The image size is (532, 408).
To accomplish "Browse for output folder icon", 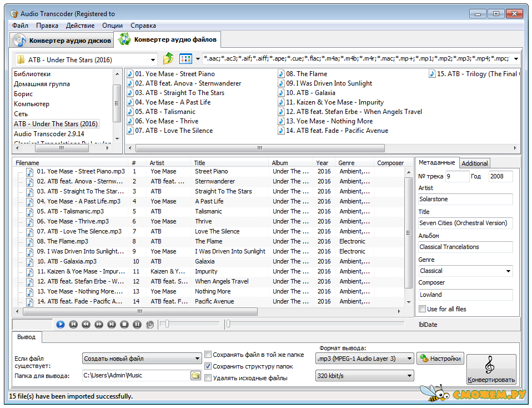I will pos(196,375).
